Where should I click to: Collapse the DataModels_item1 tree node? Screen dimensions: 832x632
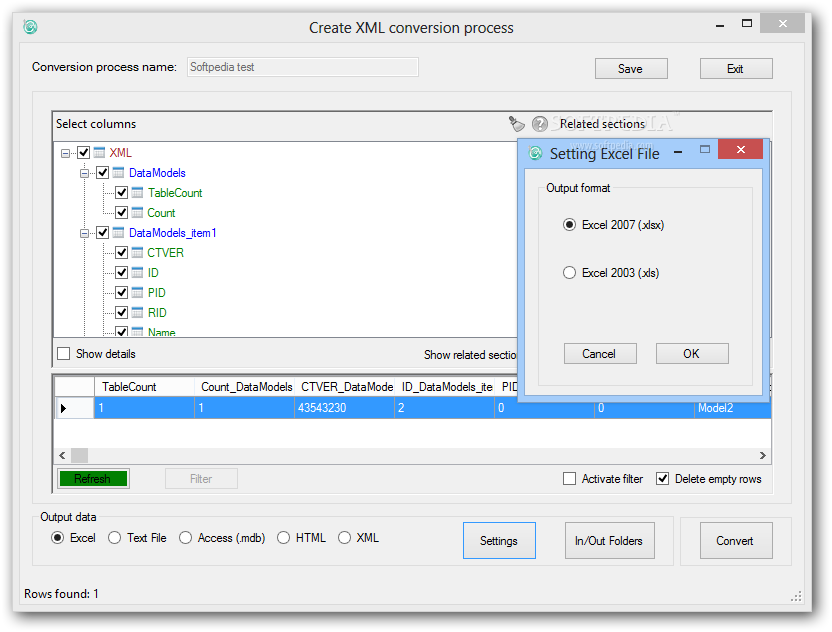click(x=84, y=233)
